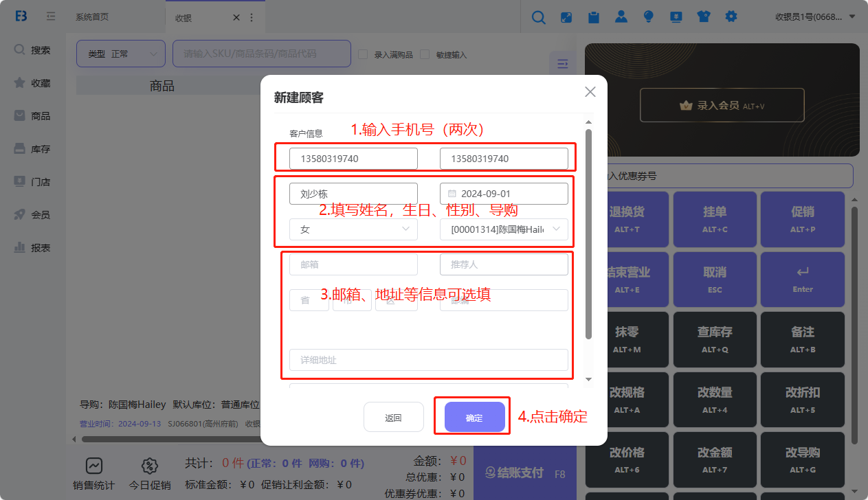Image resolution: width=868 pixels, height=500 pixels.
Task: Open 商品 products in the sidebar
Action: coord(33,116)
